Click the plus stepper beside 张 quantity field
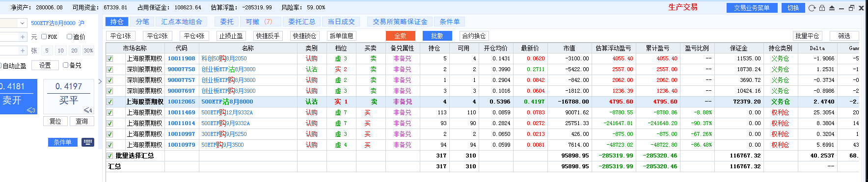Viewport: 868px width, 182px height. (23, 51)
